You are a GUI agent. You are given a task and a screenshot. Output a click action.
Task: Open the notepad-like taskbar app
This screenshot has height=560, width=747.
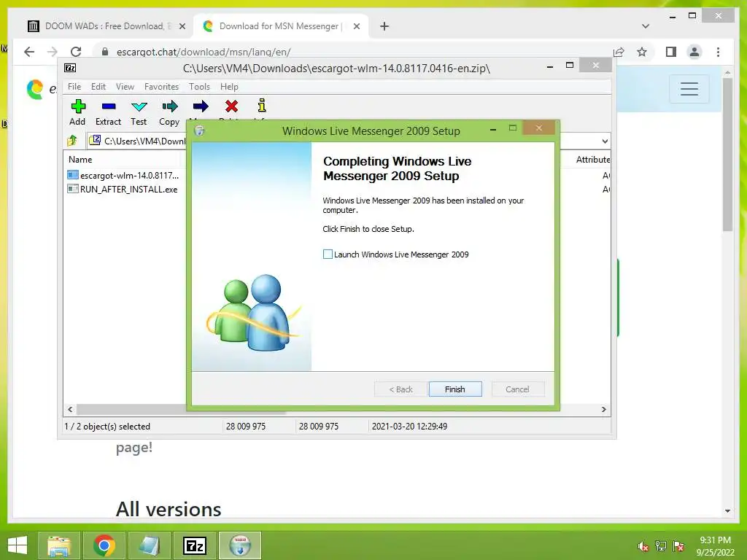click(x=150, y=545)
